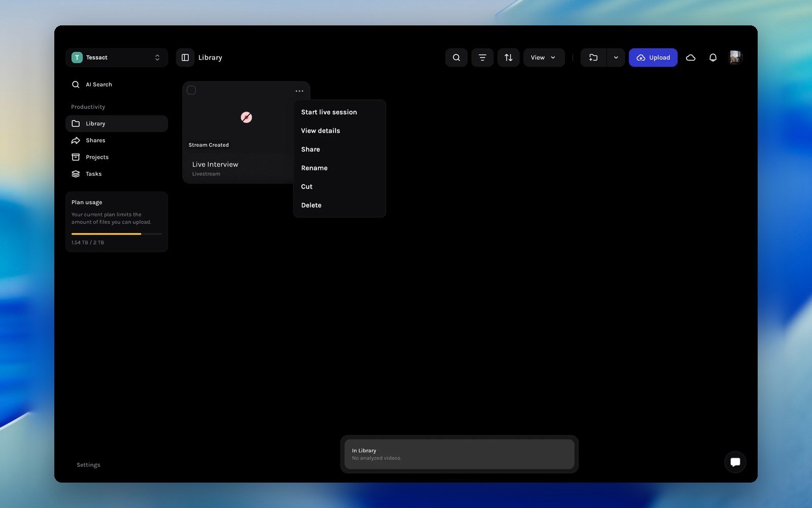Click the Productivity section label
Screen dimensions: 812x508
tap(88, 107)
